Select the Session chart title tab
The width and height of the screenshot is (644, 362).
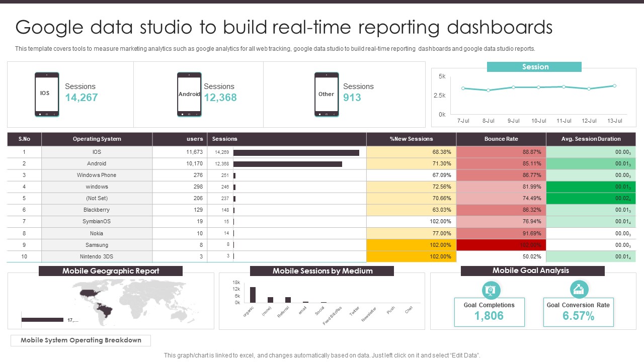coord(534,67)
